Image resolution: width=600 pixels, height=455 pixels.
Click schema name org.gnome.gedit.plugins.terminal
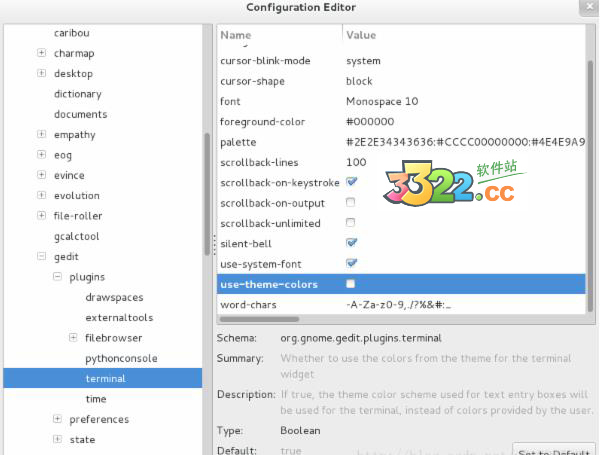[x=361, y=338]
